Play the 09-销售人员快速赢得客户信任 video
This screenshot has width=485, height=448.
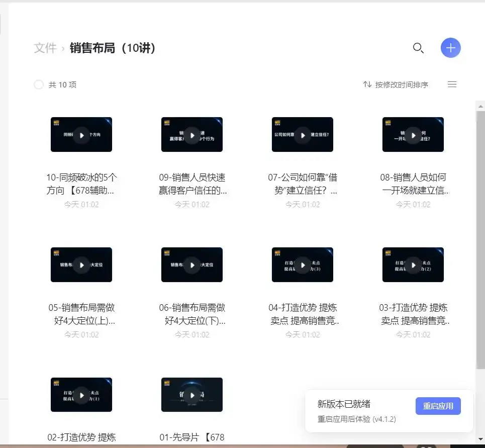coord(192,134)
